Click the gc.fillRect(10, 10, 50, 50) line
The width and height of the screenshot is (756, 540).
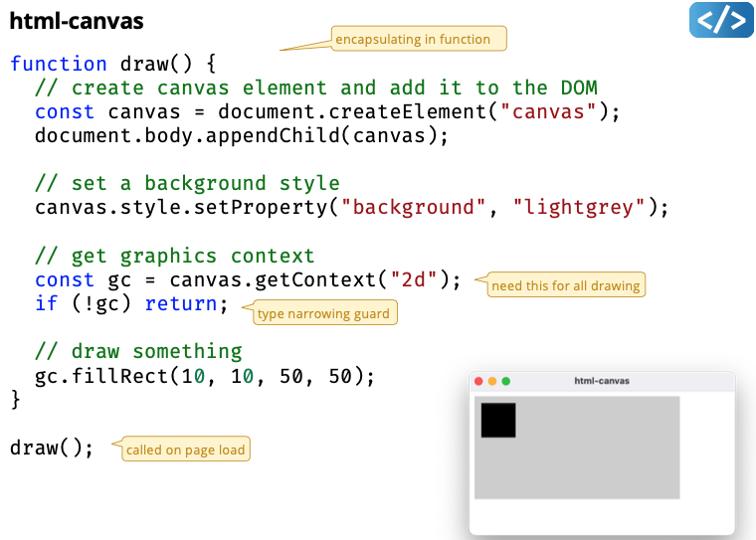205,376
